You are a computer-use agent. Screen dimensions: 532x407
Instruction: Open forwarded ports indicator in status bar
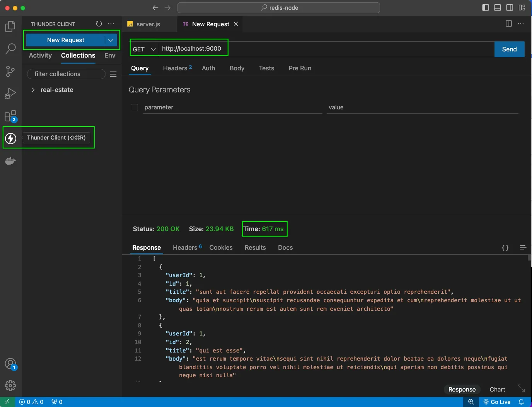click(57, 402)
